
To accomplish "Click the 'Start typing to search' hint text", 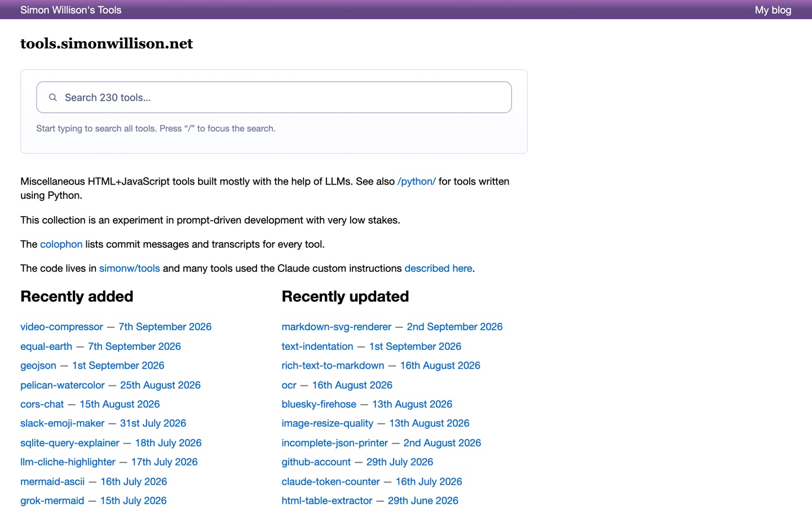I will pos(156,129).
